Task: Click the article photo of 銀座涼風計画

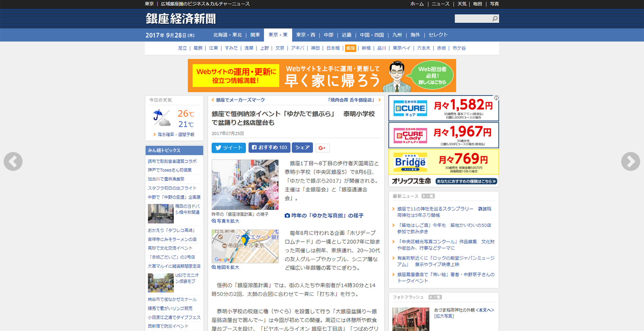Action: click(245, 185)
